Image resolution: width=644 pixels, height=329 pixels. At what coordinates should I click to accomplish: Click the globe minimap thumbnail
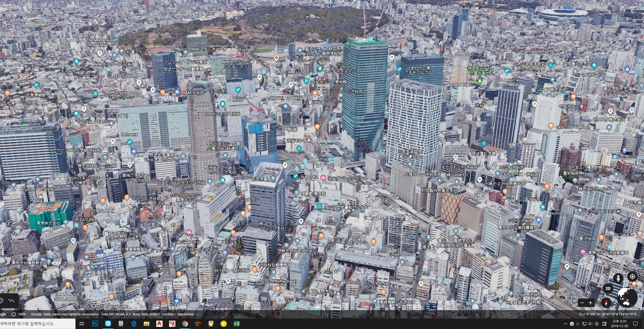pos(627,298)
